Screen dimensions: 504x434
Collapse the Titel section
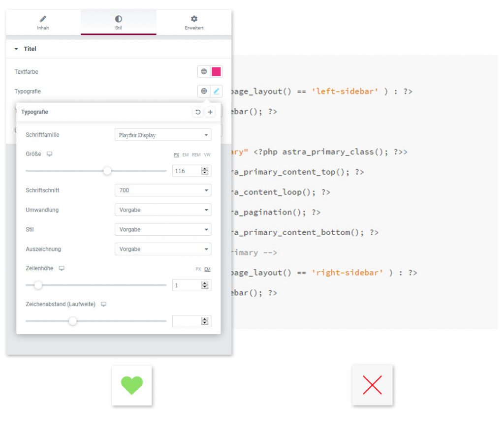click(26, 49)
